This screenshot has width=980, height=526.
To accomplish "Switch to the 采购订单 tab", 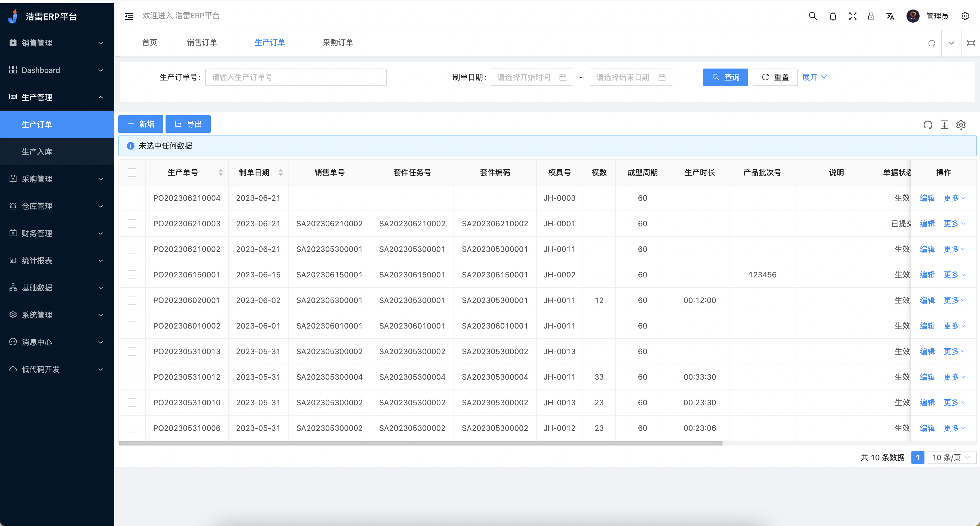I will pyautogui.click(x=338, y=43).
